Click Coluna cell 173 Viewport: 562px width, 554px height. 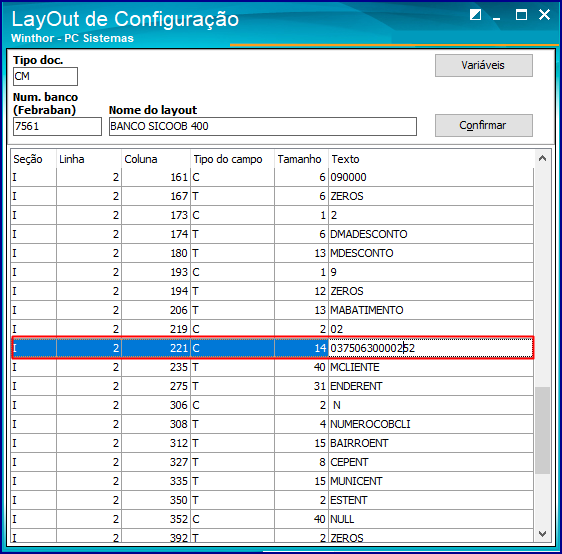coord(156,215)
